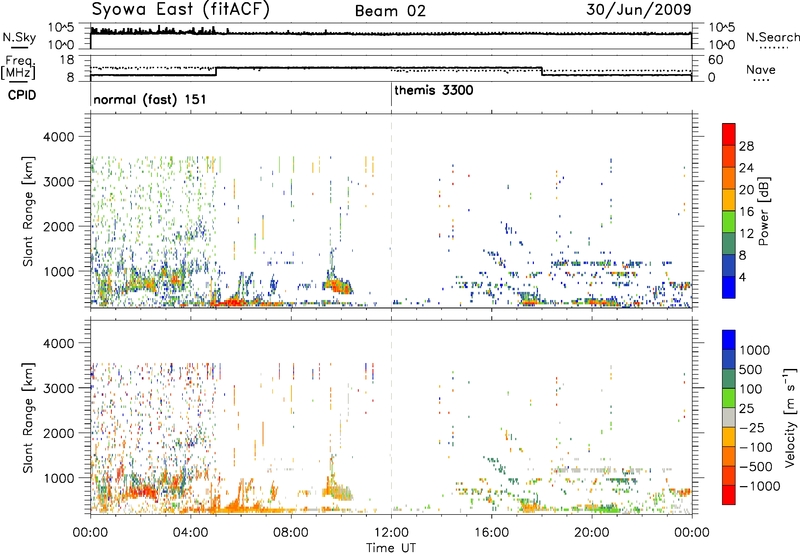
Task: Pick the bright blue bottom Power color bar segment
Action: [x=729, y=287]
